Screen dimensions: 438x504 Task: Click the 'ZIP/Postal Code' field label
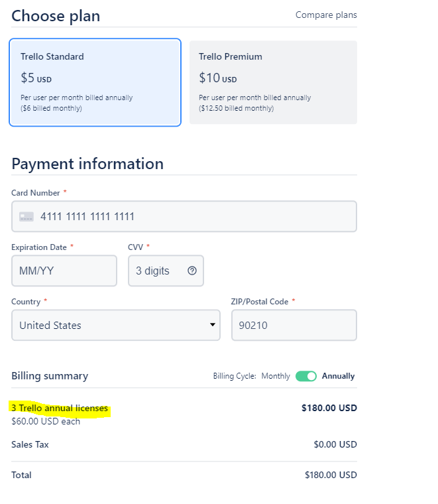(260, 302)
